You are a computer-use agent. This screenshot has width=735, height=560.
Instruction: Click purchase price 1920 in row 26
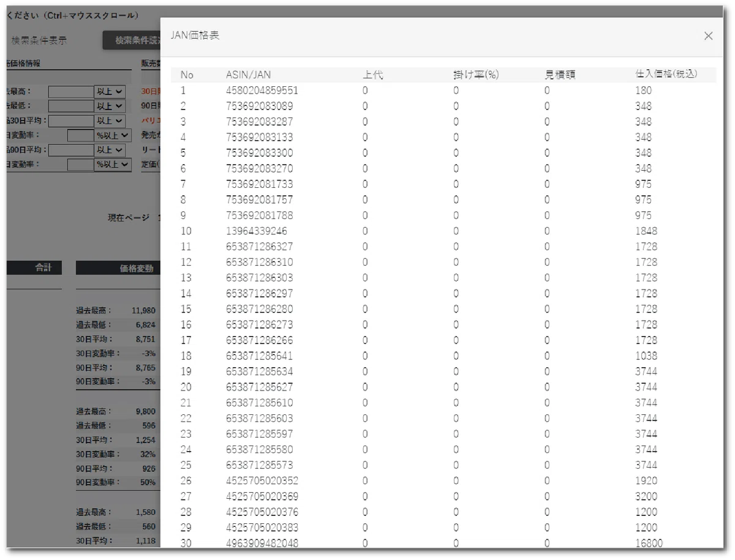[x=646, y=480]
